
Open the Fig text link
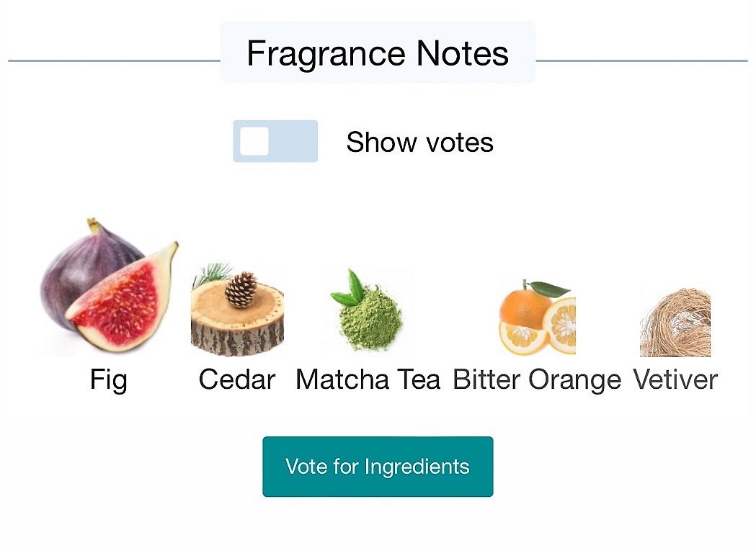click(109, 380)
